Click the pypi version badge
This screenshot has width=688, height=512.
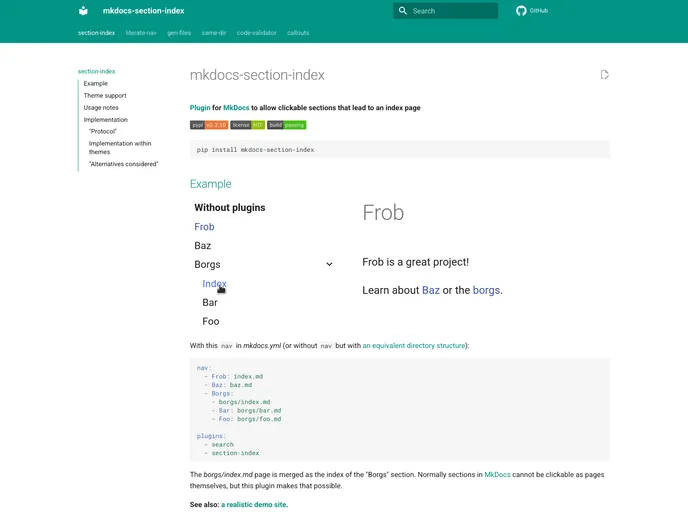(209, 125)
